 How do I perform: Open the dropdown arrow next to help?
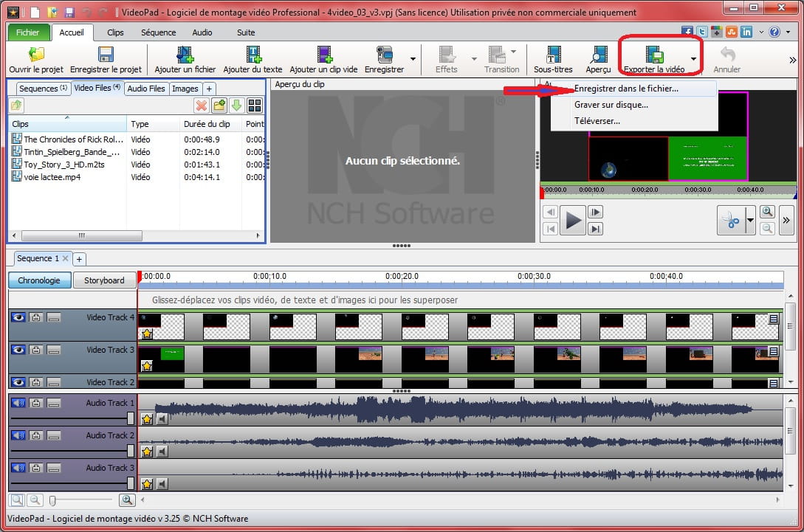[788, 32]
